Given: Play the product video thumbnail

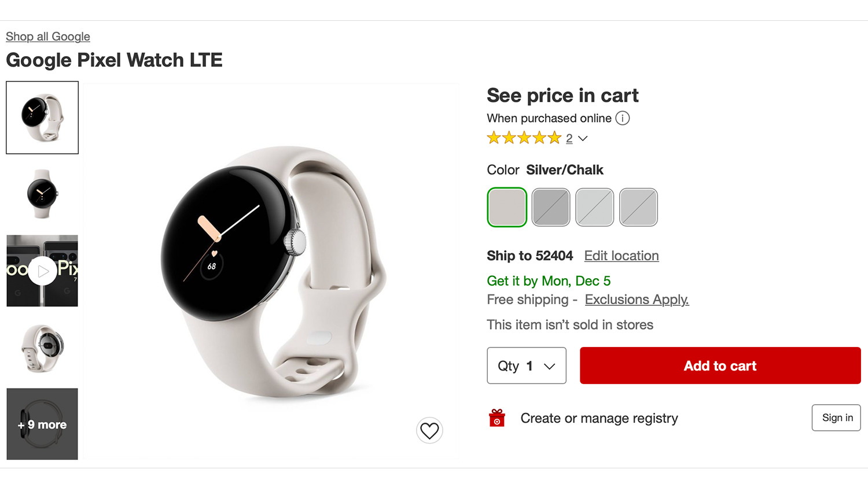Looking at the screenshot, I should click(42, 271).
